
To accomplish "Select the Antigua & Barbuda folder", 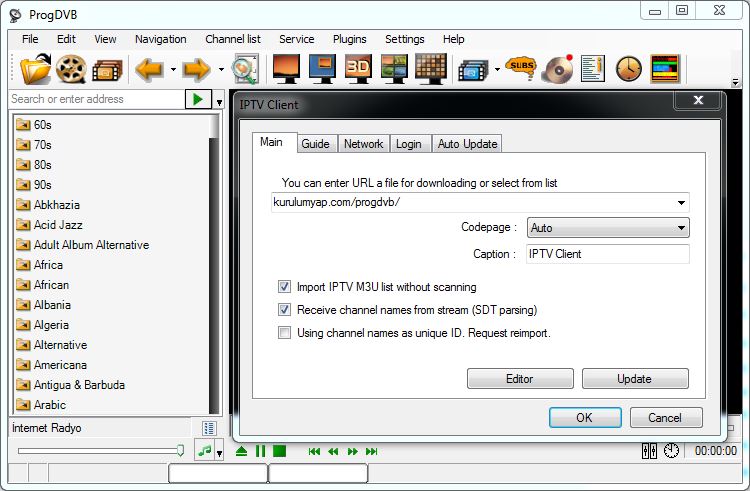I will point(70,385).
